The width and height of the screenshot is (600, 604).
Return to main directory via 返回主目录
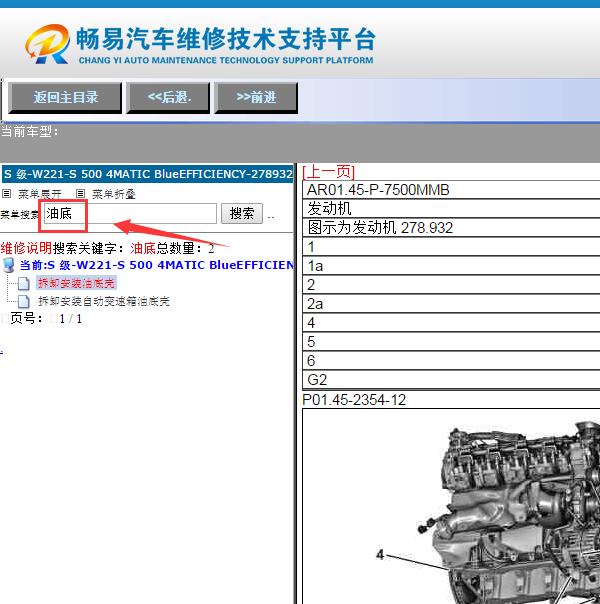tap(65, 97)
